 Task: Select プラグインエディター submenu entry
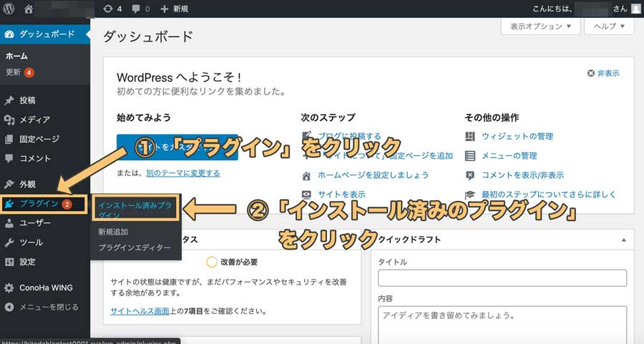coord(135,247)
